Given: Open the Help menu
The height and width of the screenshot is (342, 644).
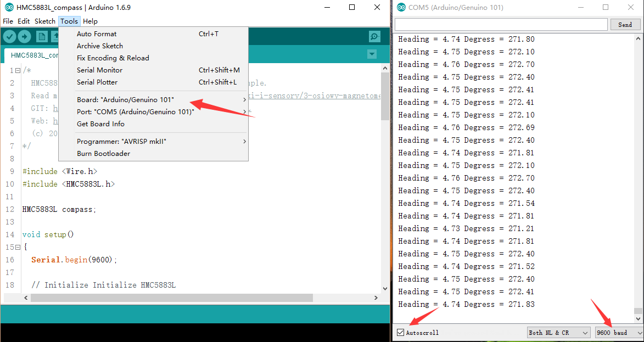Looking at the screenshot, I should tap(90, 21).
